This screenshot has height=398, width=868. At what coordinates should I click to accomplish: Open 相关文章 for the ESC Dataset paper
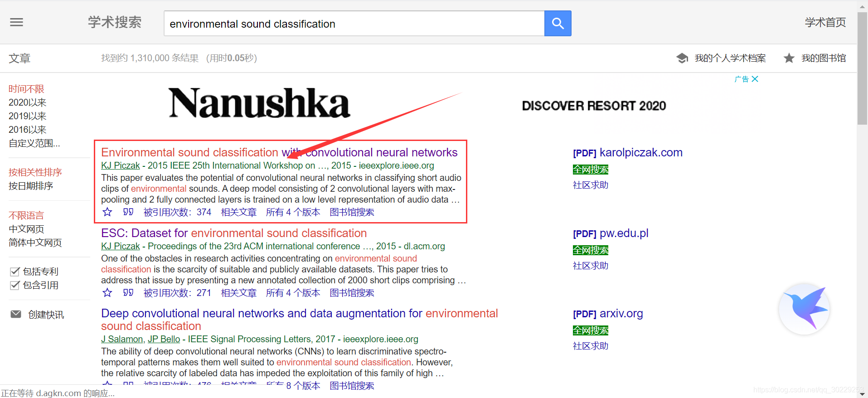[x=239, y=293]
